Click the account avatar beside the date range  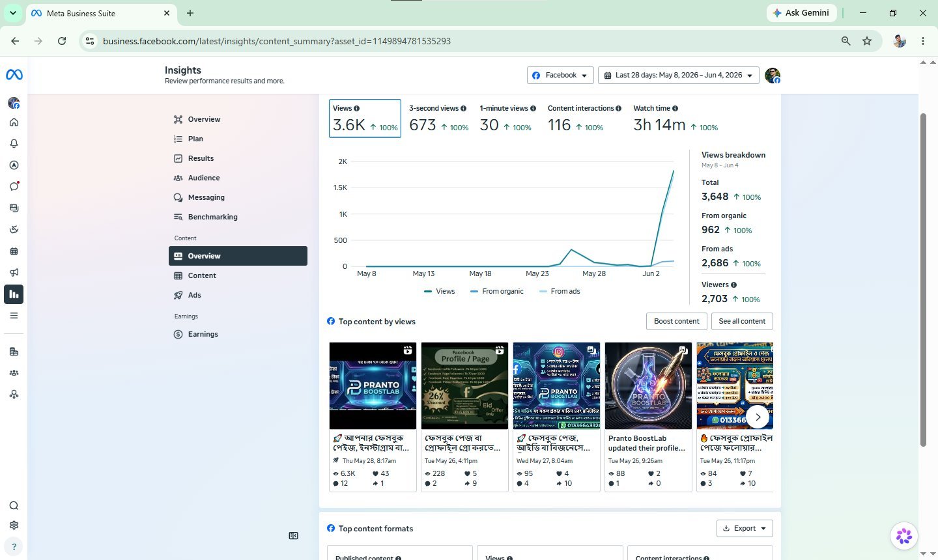point(773,76)
